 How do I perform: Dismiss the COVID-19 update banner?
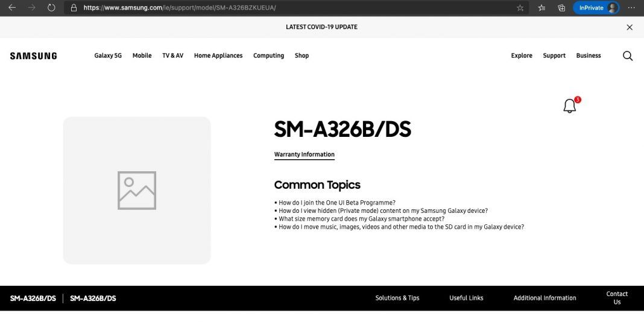[630, 27]
